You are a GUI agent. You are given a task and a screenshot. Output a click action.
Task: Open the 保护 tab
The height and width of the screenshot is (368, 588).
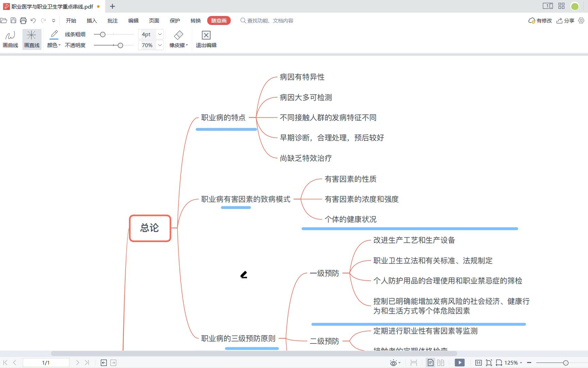click(175, 21)
